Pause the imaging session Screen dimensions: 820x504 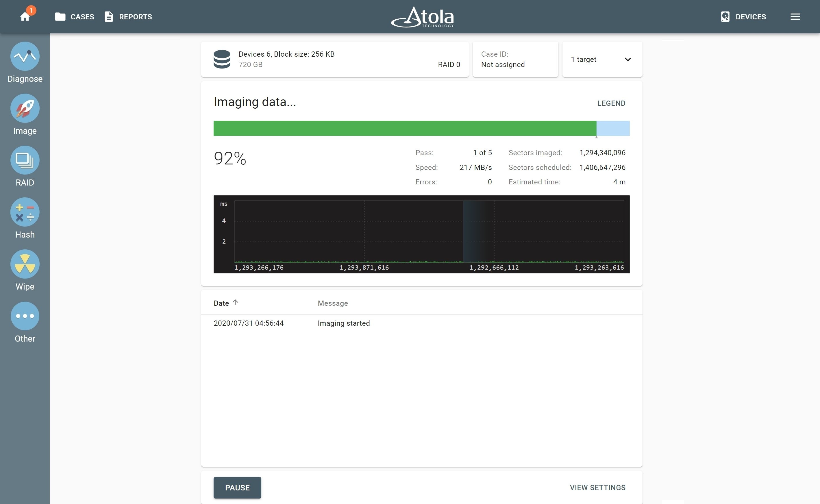click(x=237, y=488)
